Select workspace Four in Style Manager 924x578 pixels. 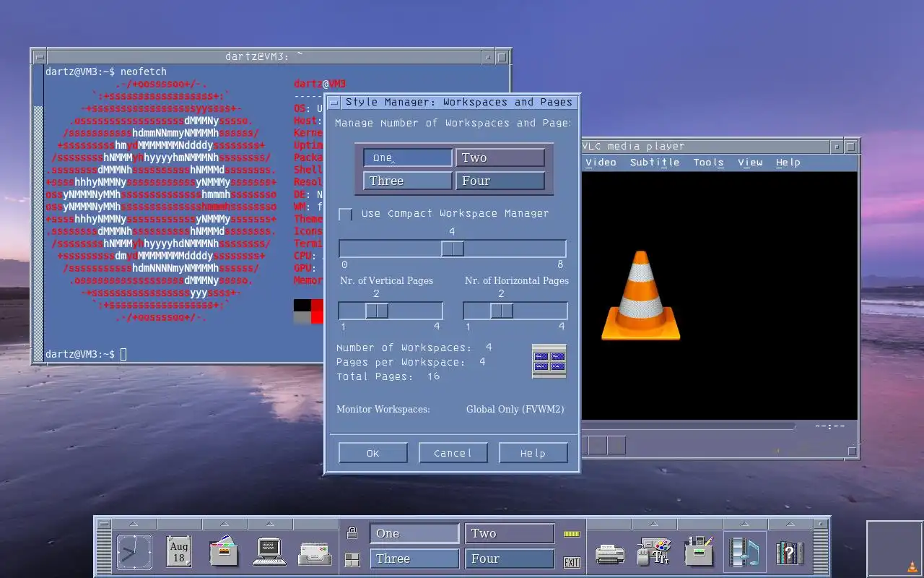pos(500,181)
